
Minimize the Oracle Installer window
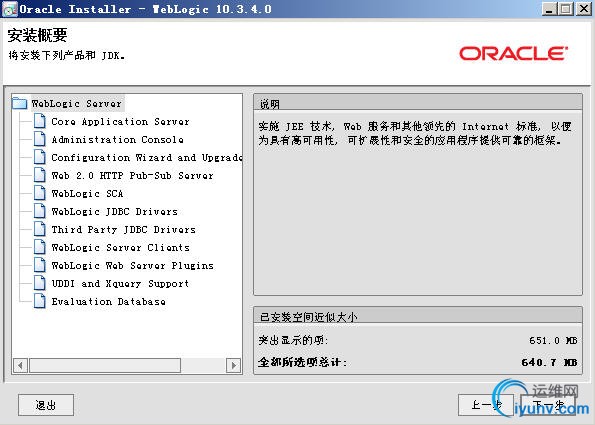click(548, 9)
